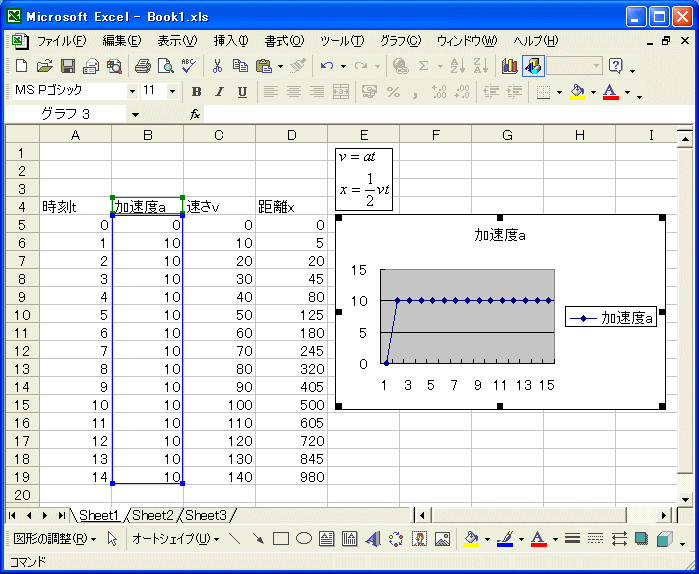Open Print Preview icon
699x574 pixels.
(165, 66)
